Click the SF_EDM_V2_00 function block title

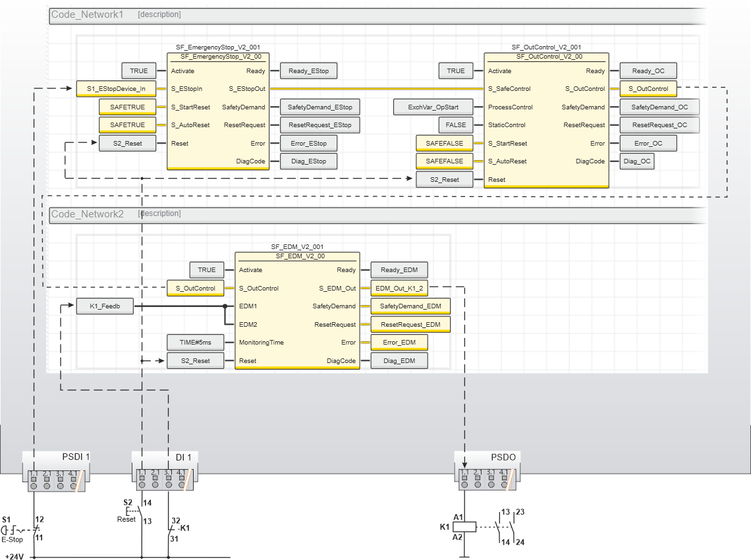[x=297, y=256]
